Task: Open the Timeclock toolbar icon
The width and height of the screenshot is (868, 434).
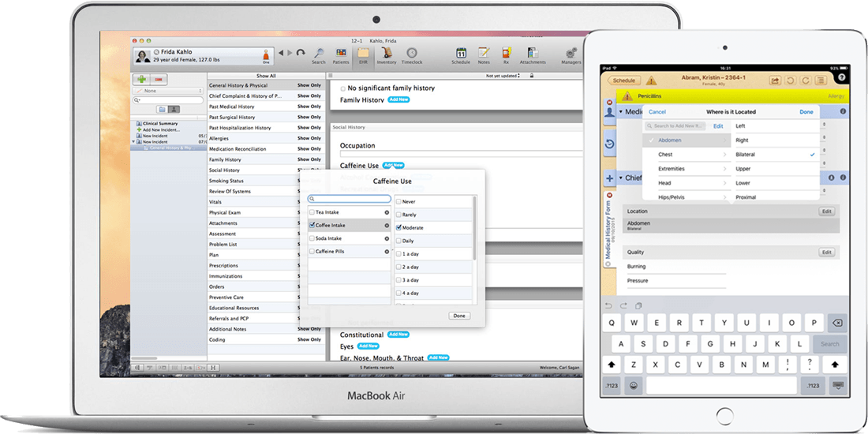Action: (x=412, y=54)
